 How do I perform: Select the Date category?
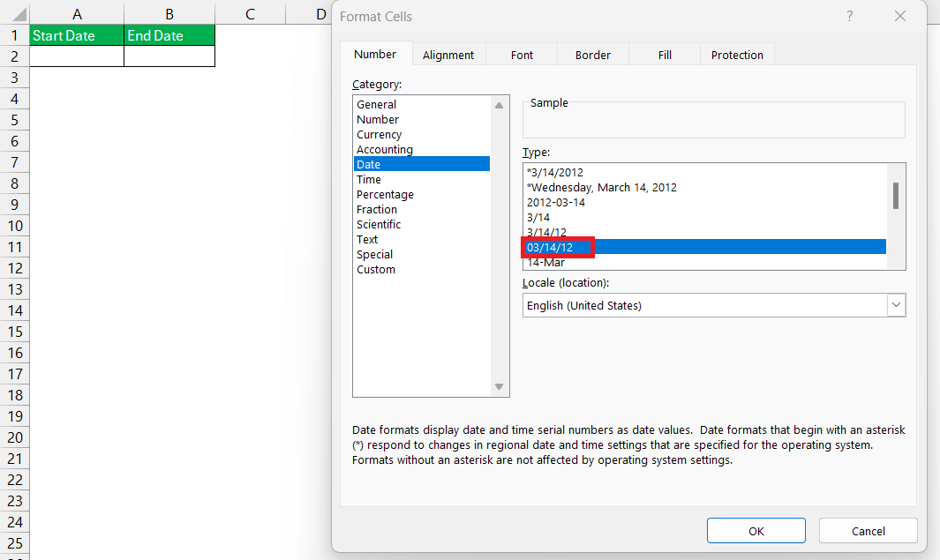(421, 164)
